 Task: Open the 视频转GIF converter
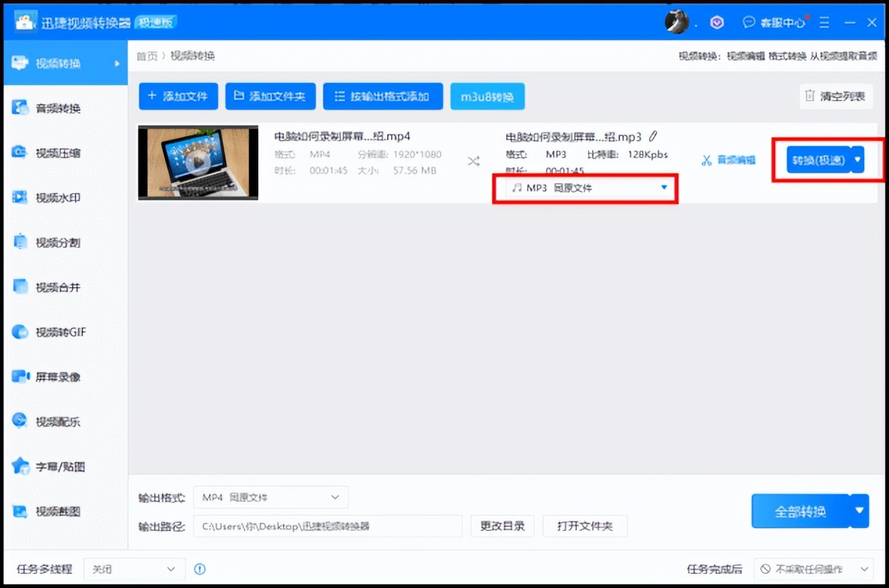click(x=55, y=331)
